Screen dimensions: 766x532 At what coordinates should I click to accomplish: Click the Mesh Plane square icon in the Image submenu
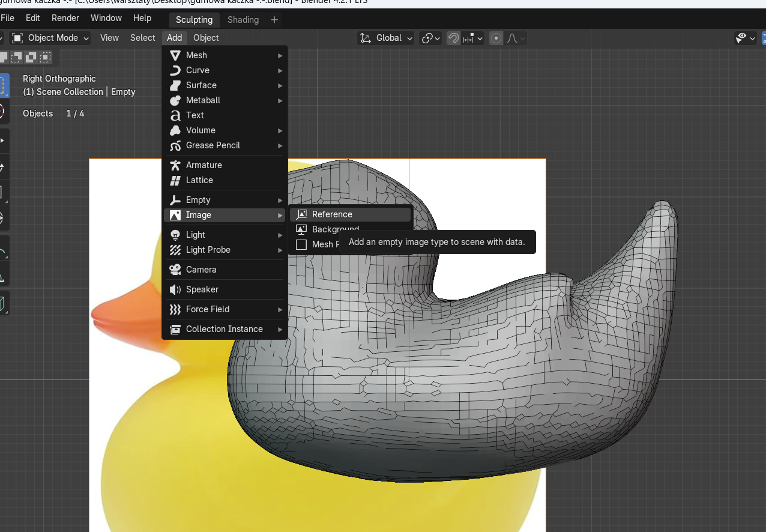point(301,244)
